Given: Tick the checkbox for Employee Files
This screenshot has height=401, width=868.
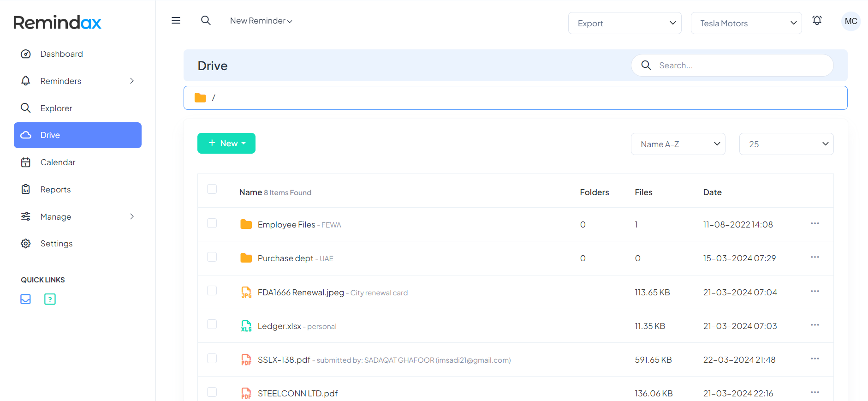Looking at the screenshot, I should pos(212,223).
